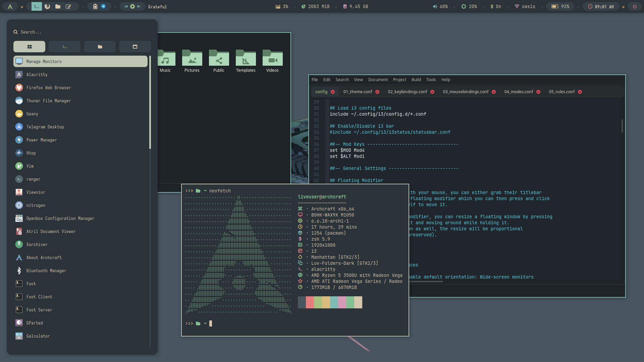The image size is (644, 362).
Task: Click the Telegram icon in the top bar
Action: 103,6
